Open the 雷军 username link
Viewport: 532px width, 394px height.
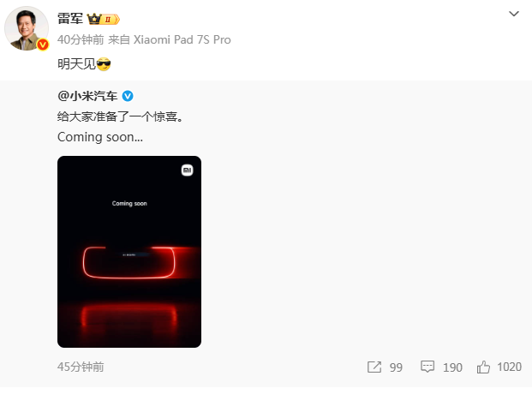[70, 19]
